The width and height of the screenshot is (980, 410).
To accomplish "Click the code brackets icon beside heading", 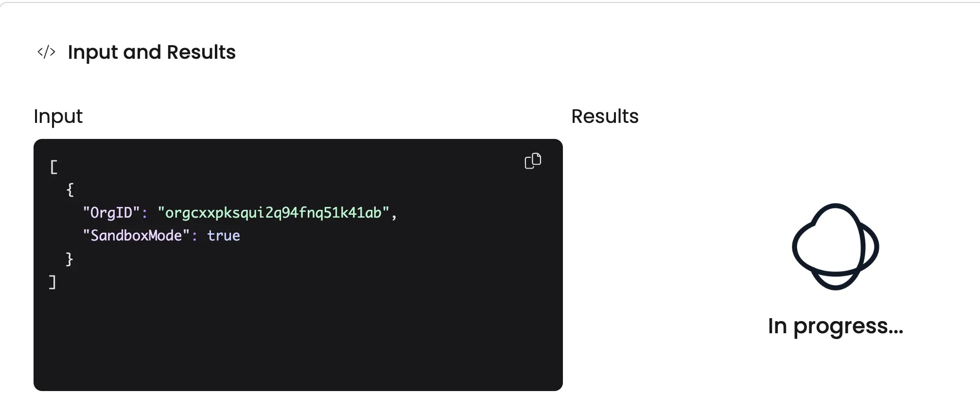I will point(46,52).
